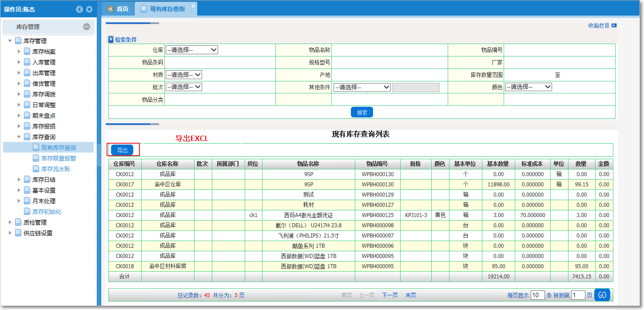The height and width of the screenshot is (310, 644).
Task: Click the settings gear icon in sidebar header
Action: coord(89,9)
